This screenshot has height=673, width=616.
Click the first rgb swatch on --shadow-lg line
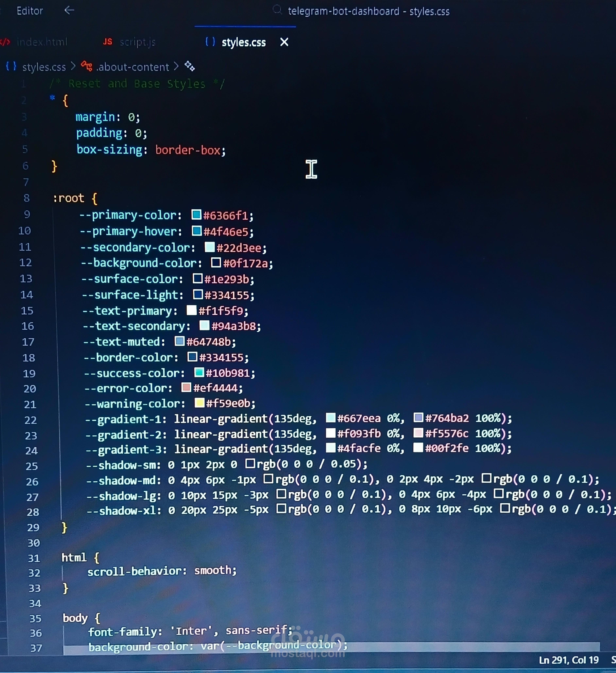[281, 494]
